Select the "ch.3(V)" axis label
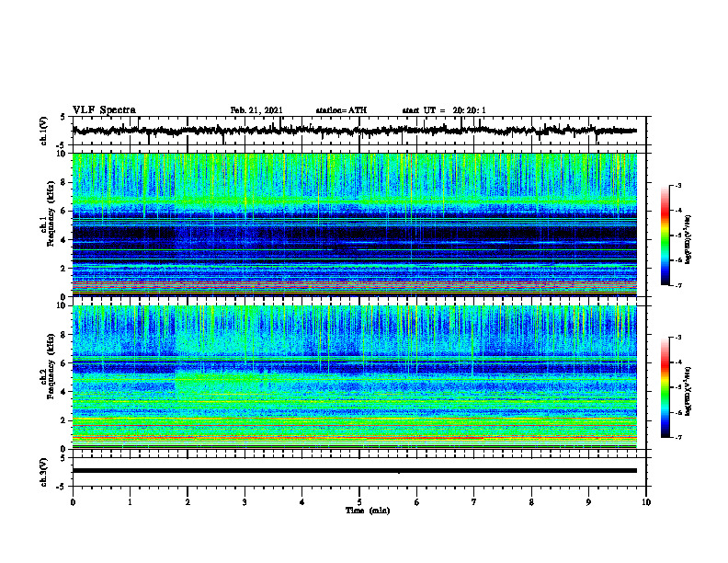Screen dimensions: 728x563 click(44, 472)
